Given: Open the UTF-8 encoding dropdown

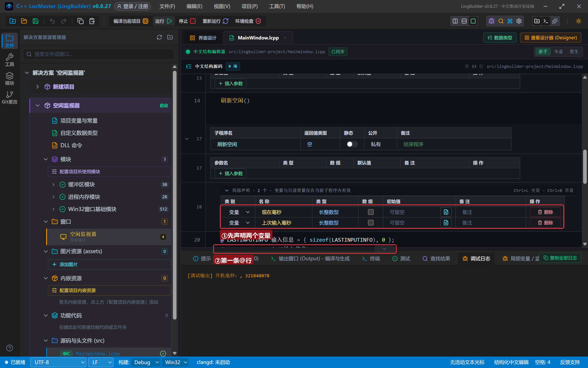Looking at the screenshot, I should (58, 362).
